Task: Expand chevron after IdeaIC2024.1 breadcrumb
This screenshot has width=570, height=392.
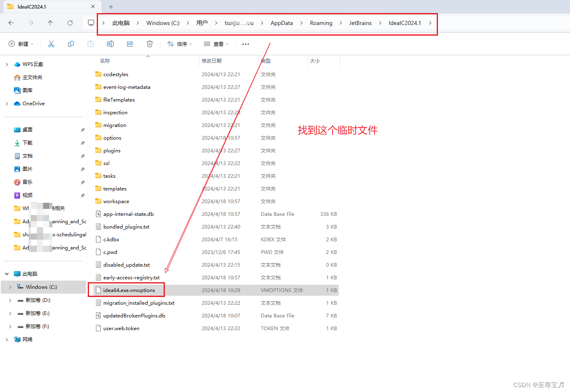Action: tap(430, 23)
